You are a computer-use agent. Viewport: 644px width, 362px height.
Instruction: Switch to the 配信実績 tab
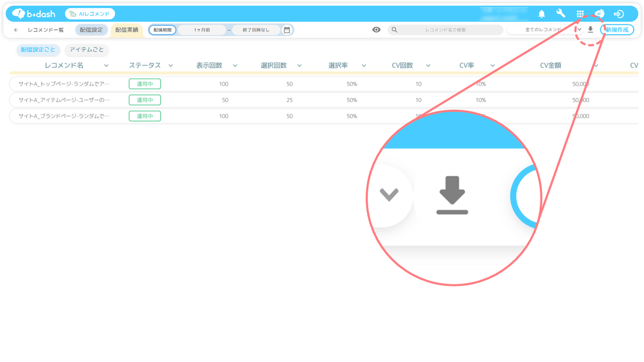(x=127, y=30)
